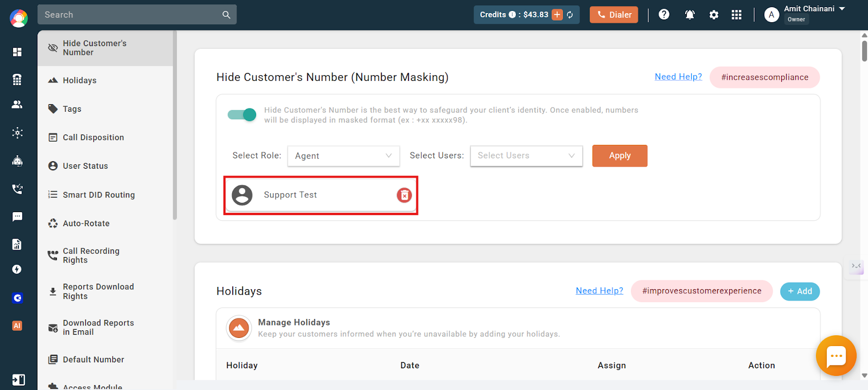Image resolution: width=868 pixels, height=390 pixels.
Task: Expand the Amit Chainani account menu arrow
Action: pos(842,9)
